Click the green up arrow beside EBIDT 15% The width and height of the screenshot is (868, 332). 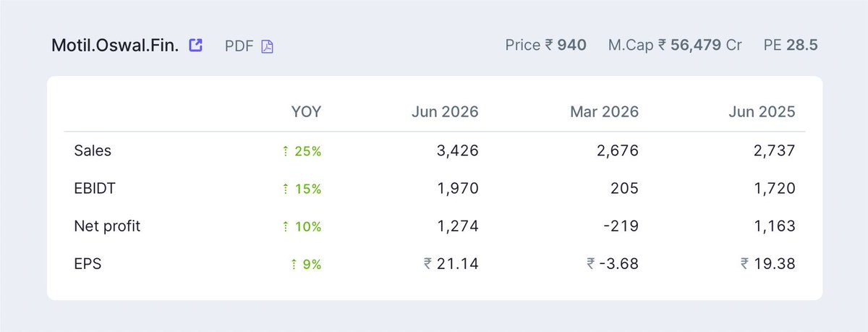click(286, 189)
